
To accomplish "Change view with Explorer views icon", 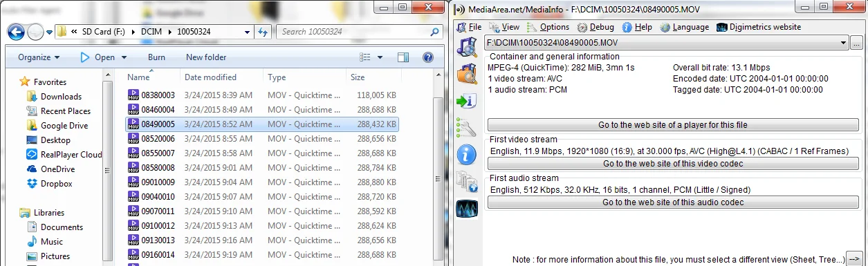I will (366, 57).
